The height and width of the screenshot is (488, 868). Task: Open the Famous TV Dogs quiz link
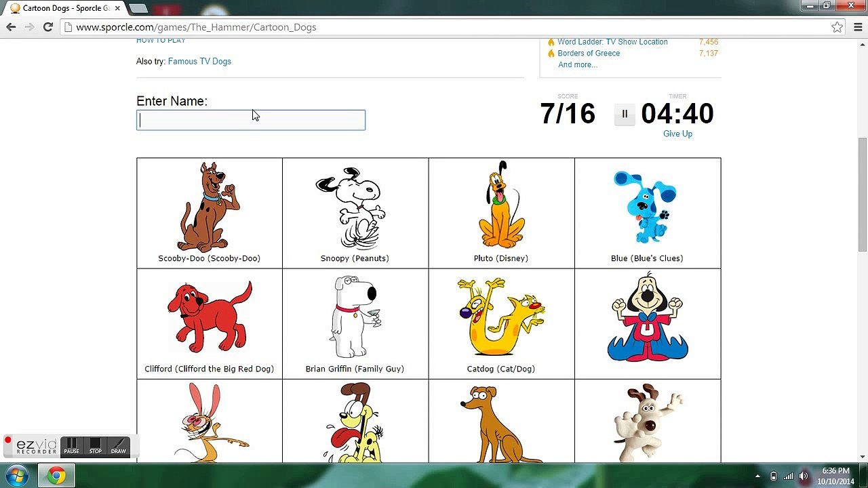(199, 61)
